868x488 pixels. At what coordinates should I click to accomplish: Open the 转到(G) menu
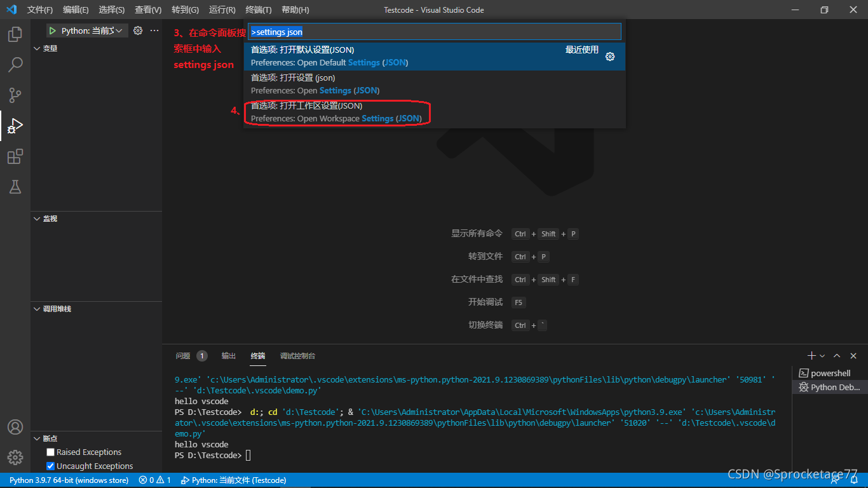[185, 10]
